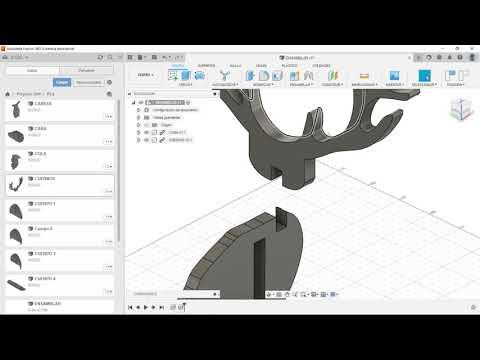480x360 pixels.
Task: Open data panel settings gear
Action: tap(109, 82)
